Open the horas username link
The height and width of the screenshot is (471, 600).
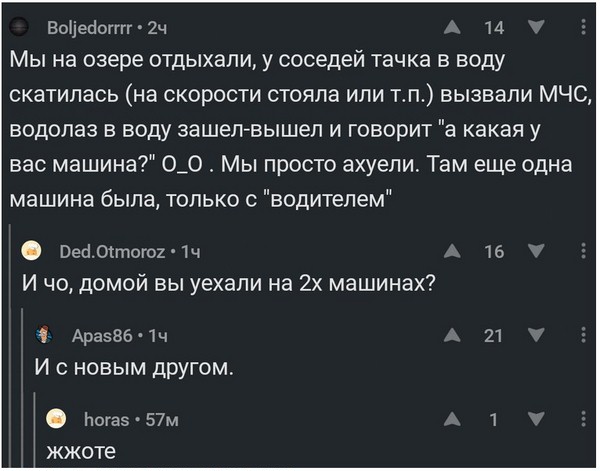[108, 421]
